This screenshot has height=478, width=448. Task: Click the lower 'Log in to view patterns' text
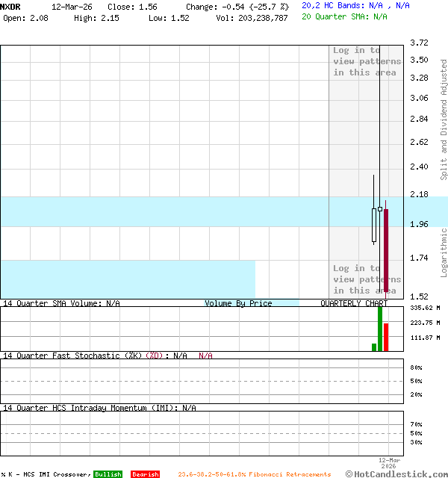pyautogui.click(x=367, y=279)
